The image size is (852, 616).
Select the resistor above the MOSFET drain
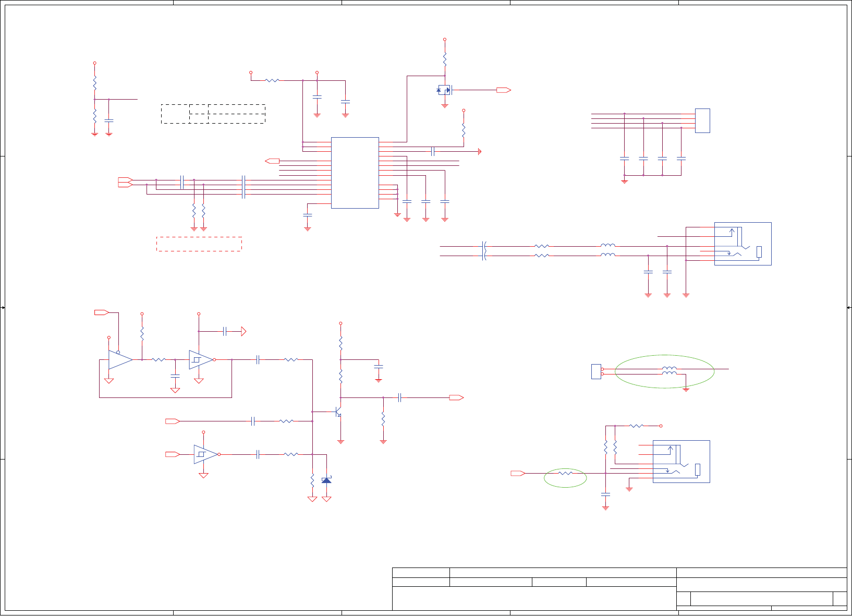445,59
